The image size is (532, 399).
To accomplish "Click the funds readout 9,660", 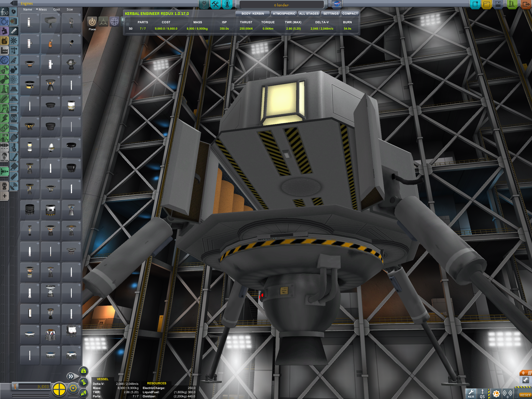I will (x=34, y=387).
